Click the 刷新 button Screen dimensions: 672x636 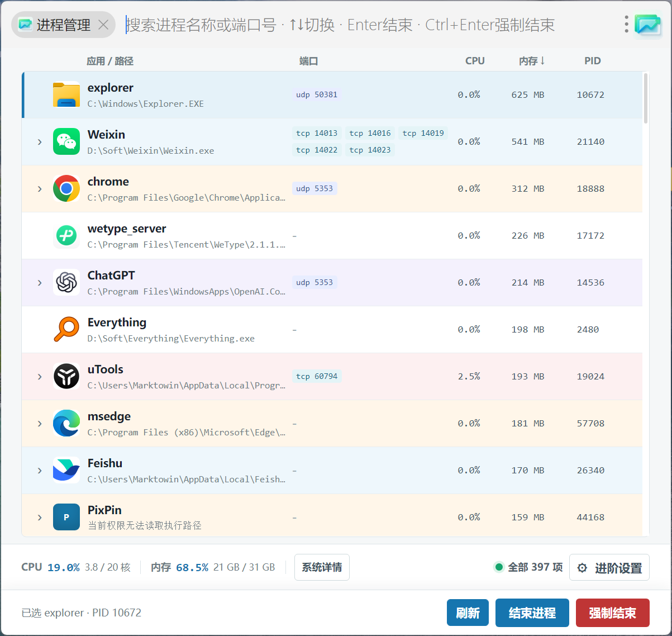[x=468, y=613]
